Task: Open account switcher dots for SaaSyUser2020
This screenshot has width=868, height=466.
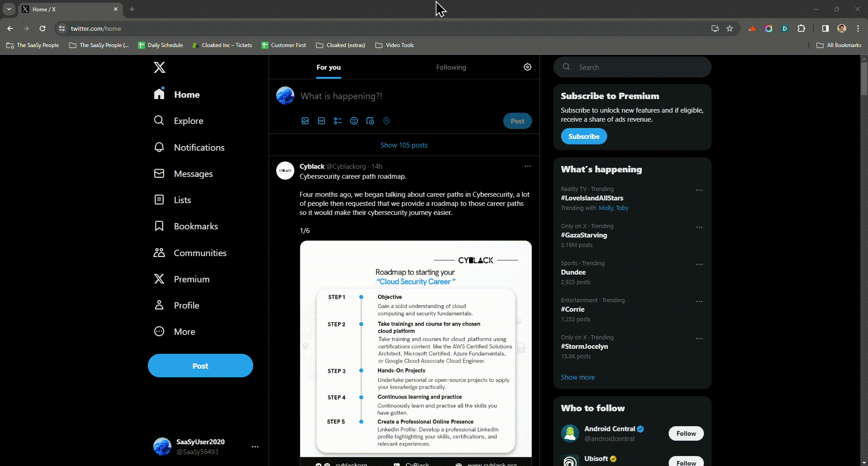Action: [x=255, y=447]
